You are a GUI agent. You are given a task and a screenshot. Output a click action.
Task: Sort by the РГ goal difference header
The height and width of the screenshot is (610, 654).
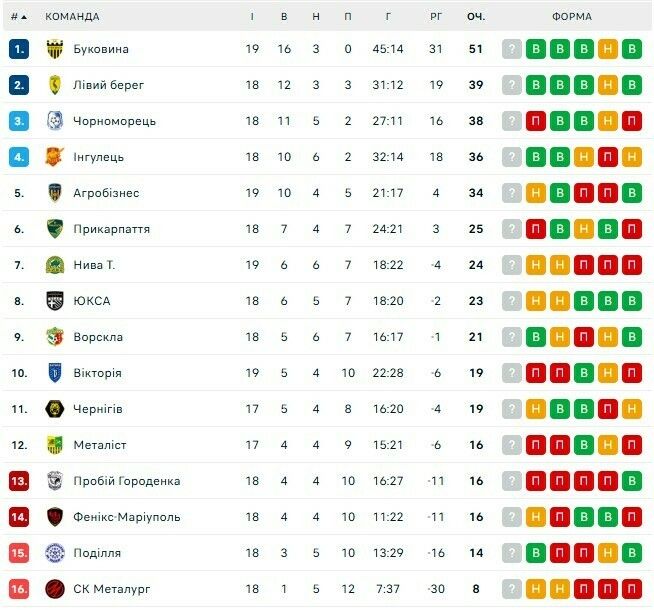point(436,17)
